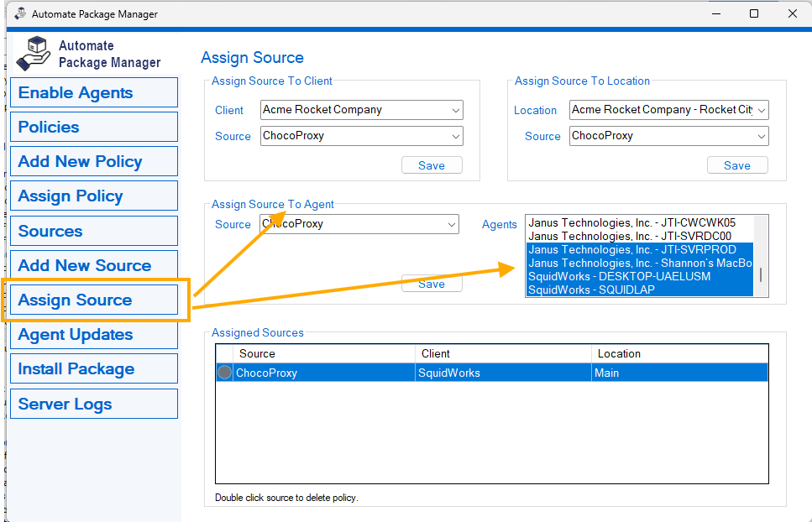Viewport: 812px width, 522px height.
Task: Open the Sources list
Action: 93,231
